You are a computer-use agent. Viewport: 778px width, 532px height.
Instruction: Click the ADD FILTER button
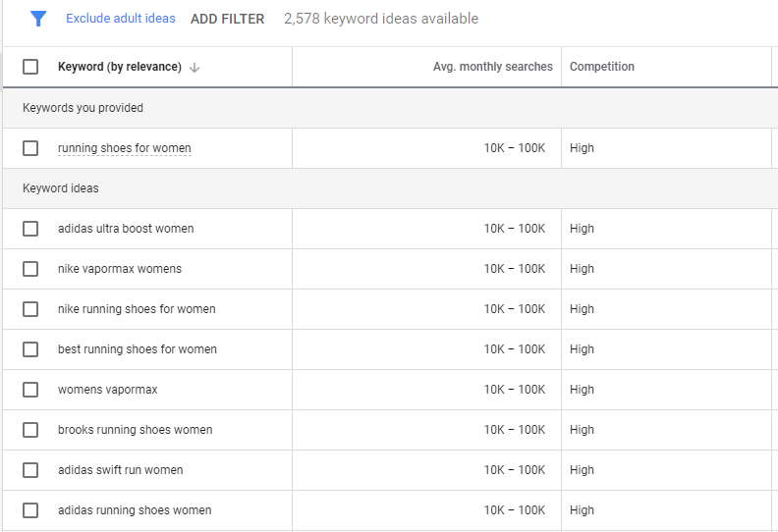(227, 19)
